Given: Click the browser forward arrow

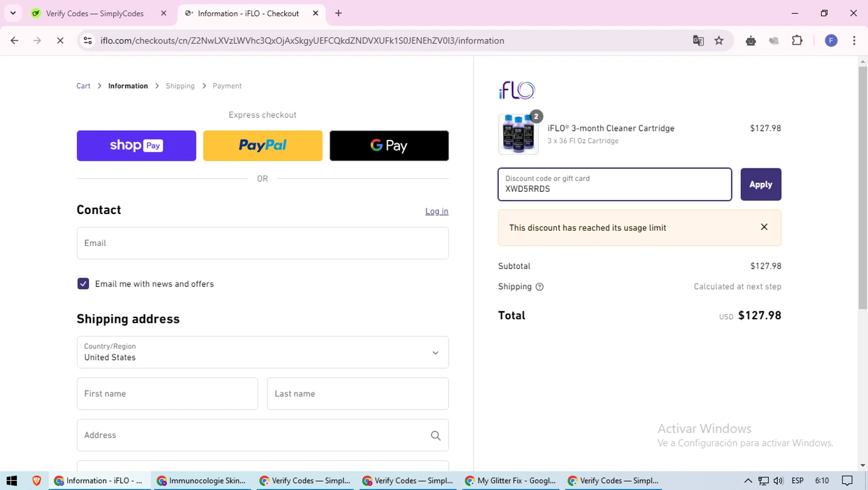Looking at the screenshot, I should tap(37, 40).
